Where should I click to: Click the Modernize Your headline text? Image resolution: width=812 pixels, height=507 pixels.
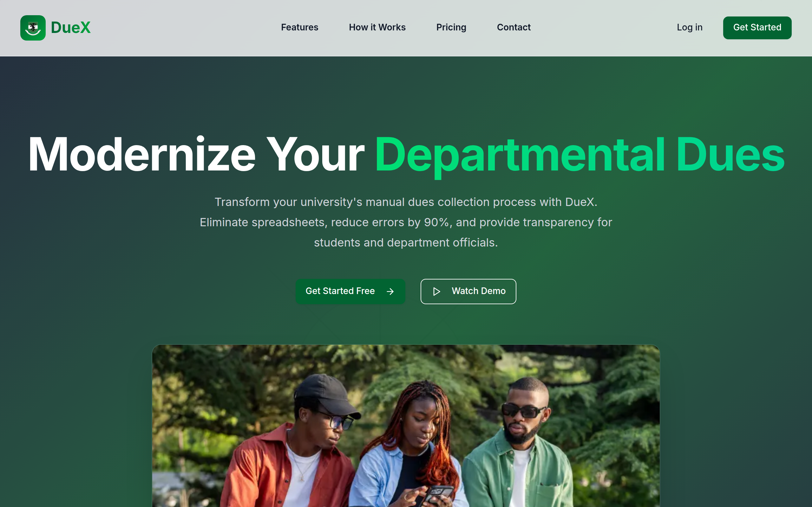196,154
